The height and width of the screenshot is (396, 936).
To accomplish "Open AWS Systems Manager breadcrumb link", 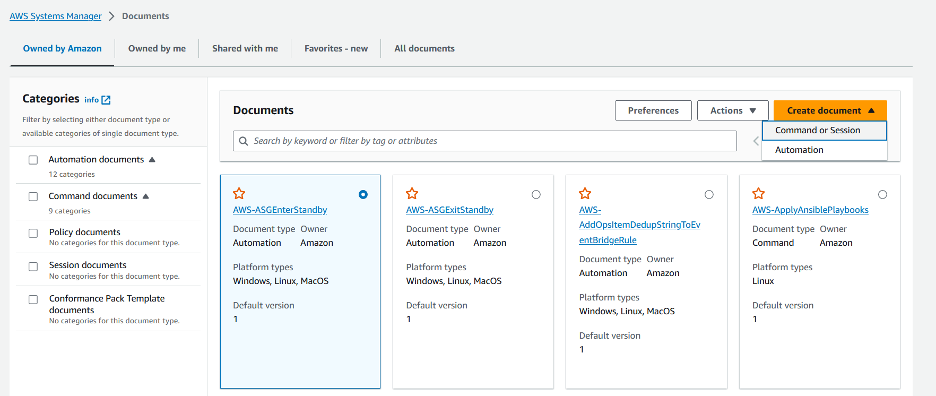I will tap(56, 16).
